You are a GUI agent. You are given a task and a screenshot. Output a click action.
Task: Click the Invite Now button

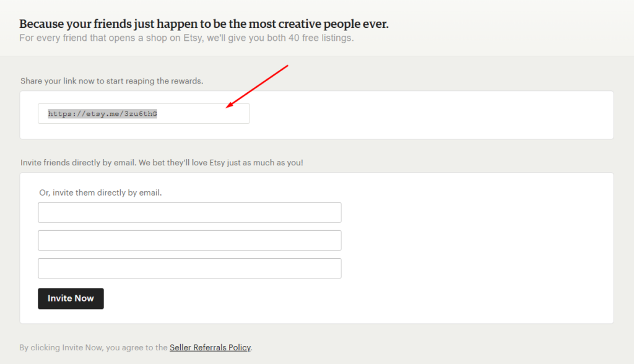click(71, 298)
